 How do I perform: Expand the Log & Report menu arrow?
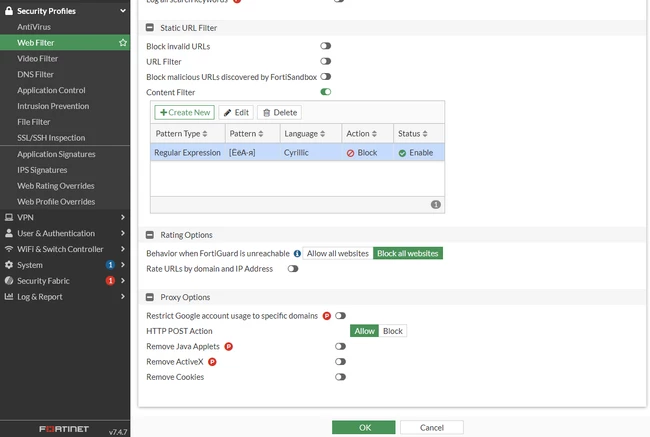click(x=123, y=296)
